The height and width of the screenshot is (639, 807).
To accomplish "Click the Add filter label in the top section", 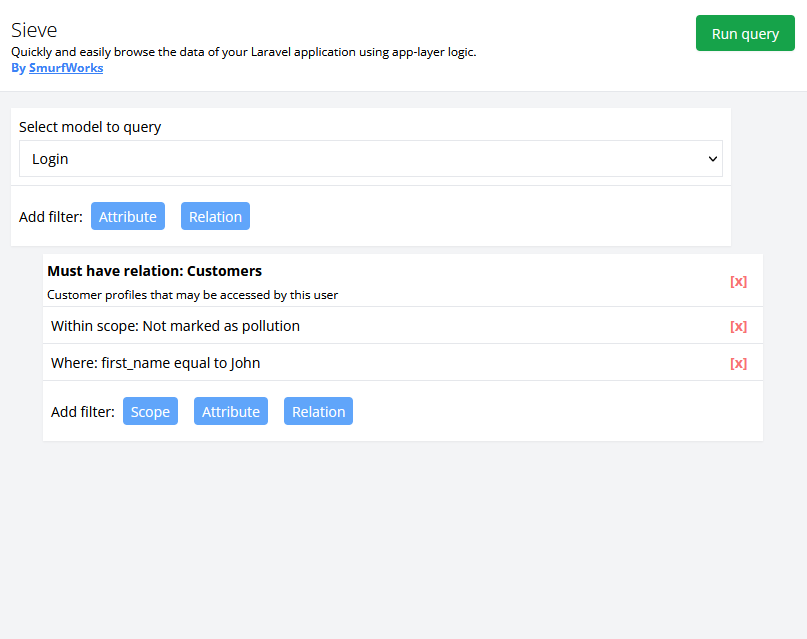I will 50,216.
